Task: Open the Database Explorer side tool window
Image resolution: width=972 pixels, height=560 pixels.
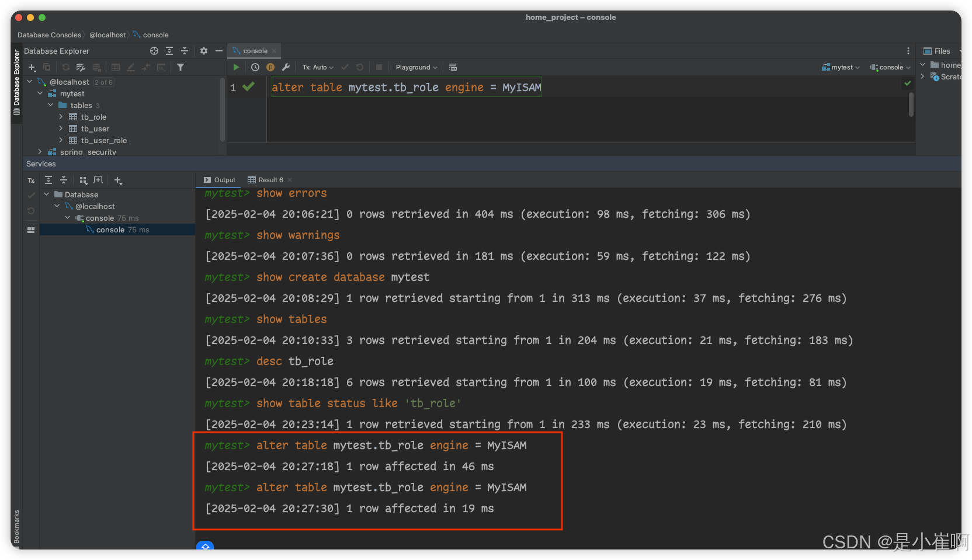Action: (x=16, y=82)
